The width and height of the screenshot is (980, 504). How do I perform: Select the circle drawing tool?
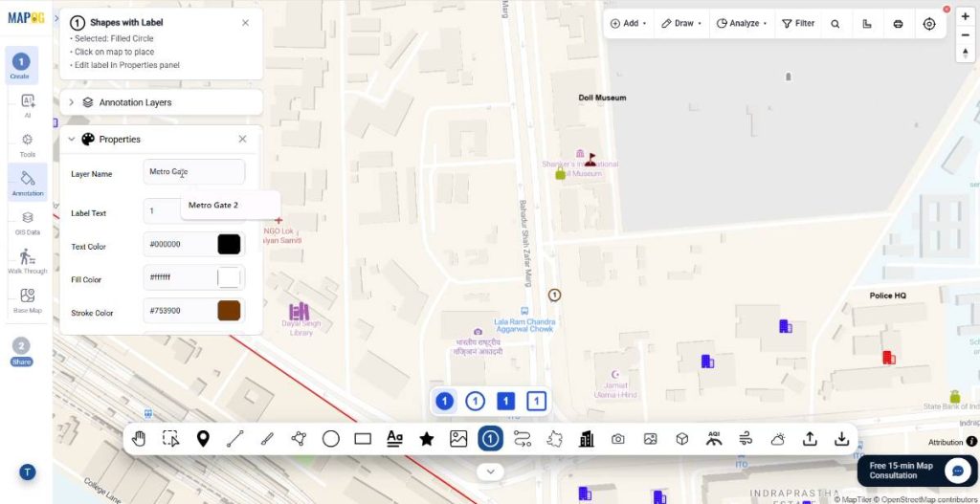tap(330, 439)
